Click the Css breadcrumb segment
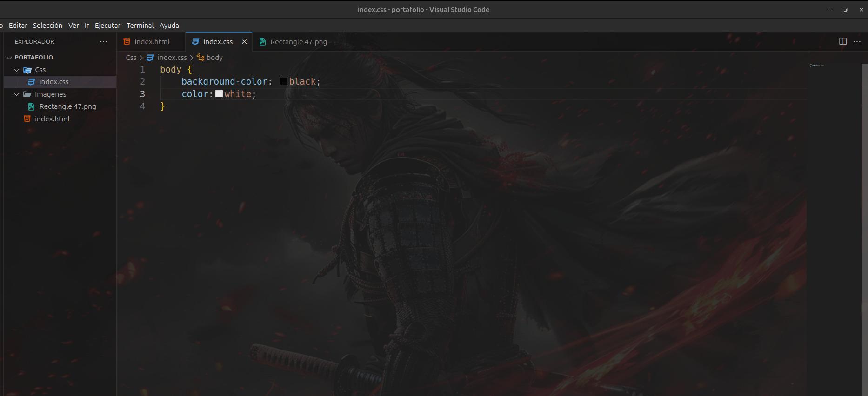This screenshot has height=396, width=868. tap(131, 58)
